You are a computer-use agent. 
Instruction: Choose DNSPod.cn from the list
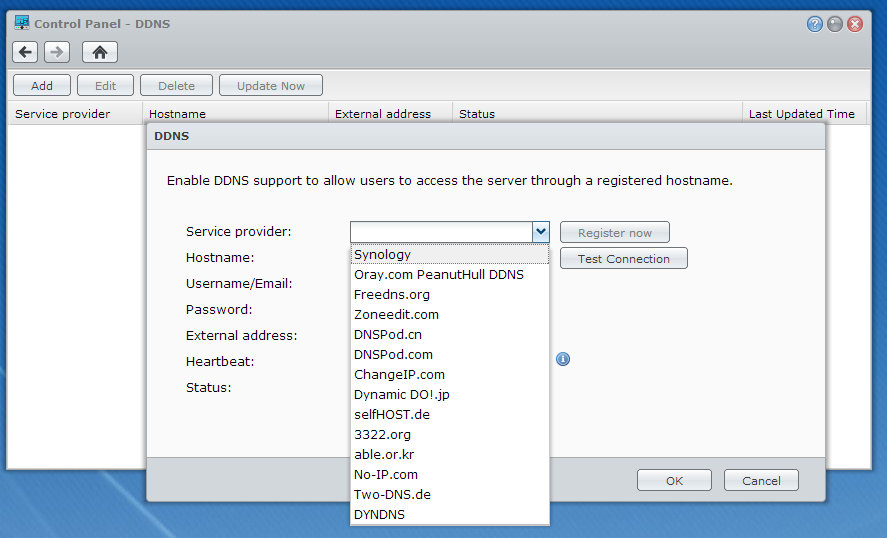click(x=450, y=334)
